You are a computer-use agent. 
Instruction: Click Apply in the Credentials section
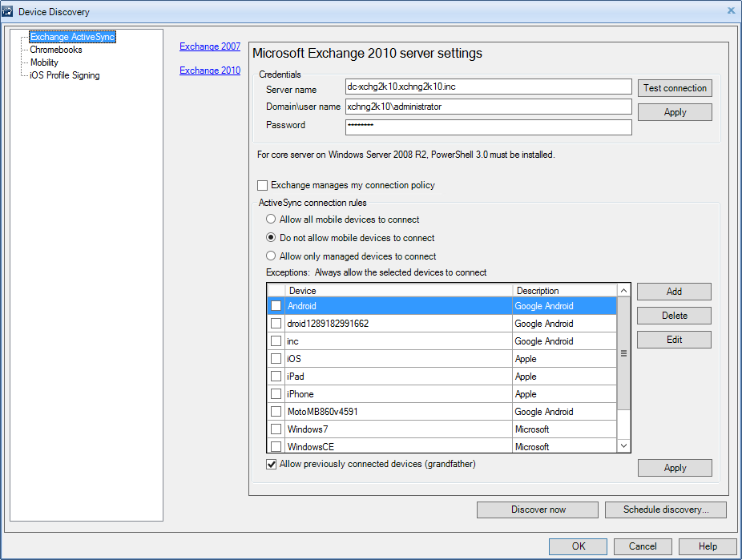[x=675, y=112]
